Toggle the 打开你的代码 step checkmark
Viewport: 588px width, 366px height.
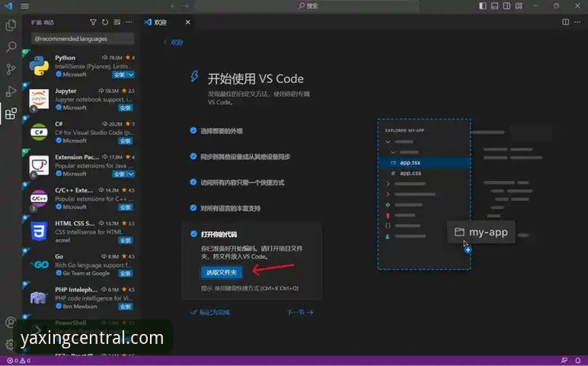(193, 234)
